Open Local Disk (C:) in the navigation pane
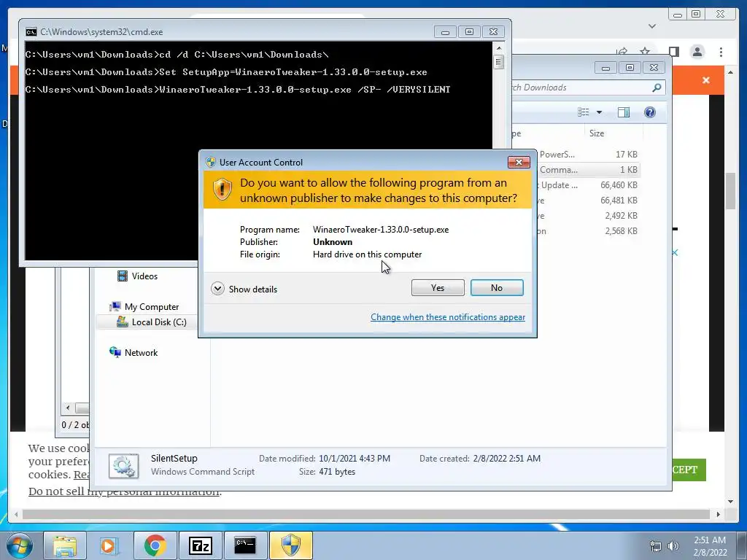 pyautogui.click(x=158, y=322)
